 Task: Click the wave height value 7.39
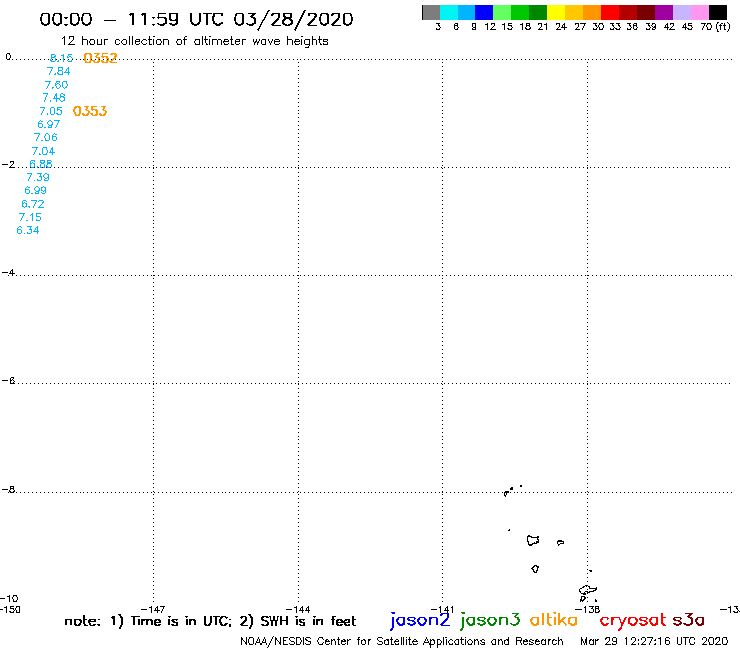pos(38,177)
